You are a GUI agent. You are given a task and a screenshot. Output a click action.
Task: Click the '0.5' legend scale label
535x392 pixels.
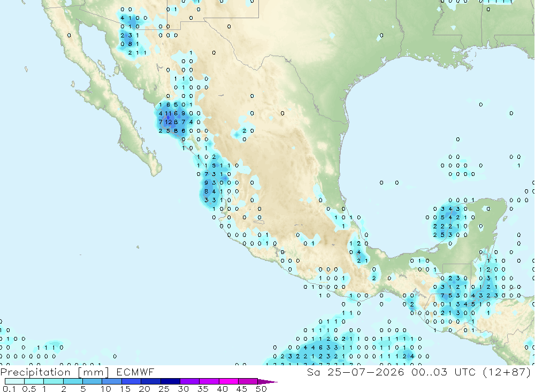[29, 389]
